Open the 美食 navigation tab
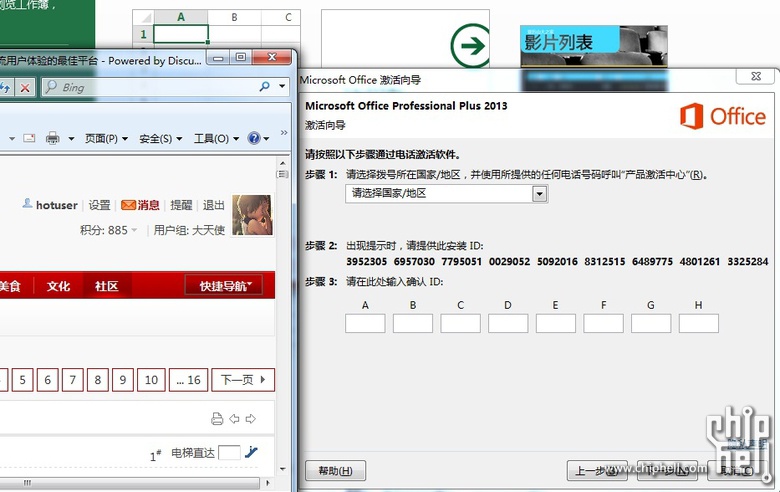This screenshot has height=492, width=780. click(10, 286)
